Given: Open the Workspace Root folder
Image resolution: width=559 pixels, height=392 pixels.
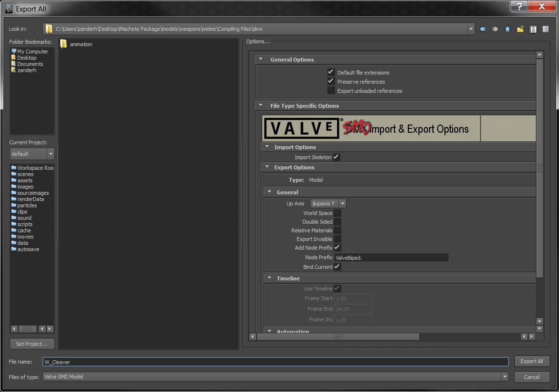Looking at the screenshot, I should [x=32, y=168].
